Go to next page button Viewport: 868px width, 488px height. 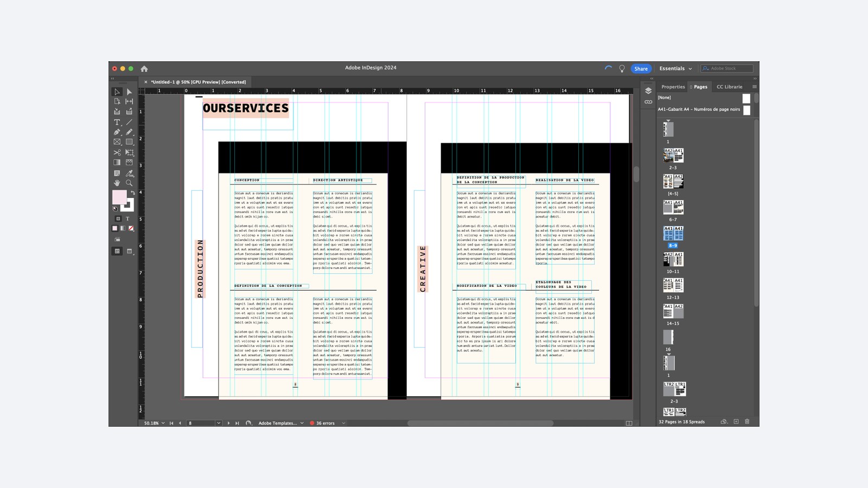point(228,423)
